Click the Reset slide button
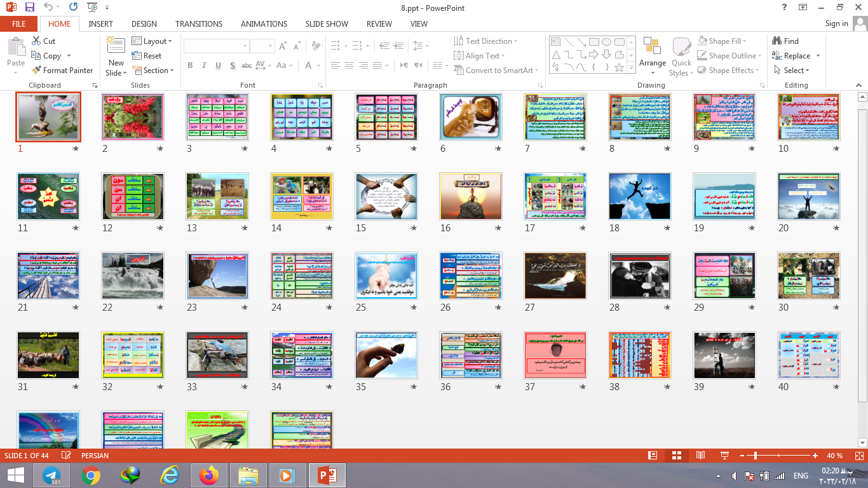 tap(147, 56)
